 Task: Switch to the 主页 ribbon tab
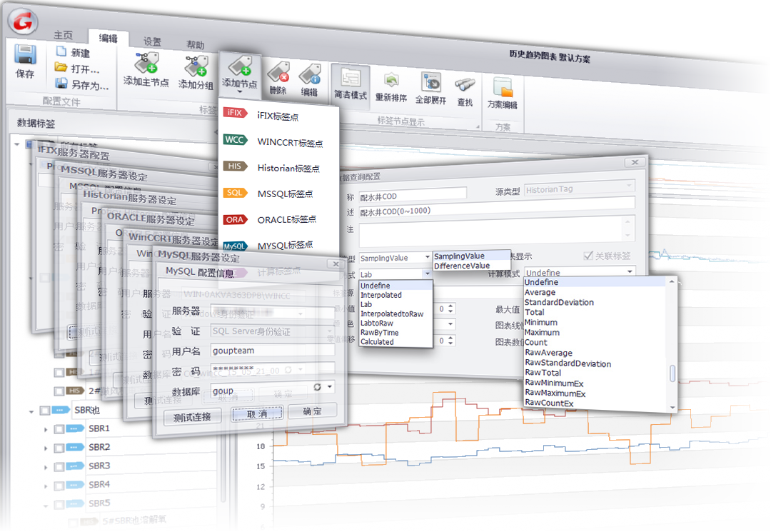[63, 34]
